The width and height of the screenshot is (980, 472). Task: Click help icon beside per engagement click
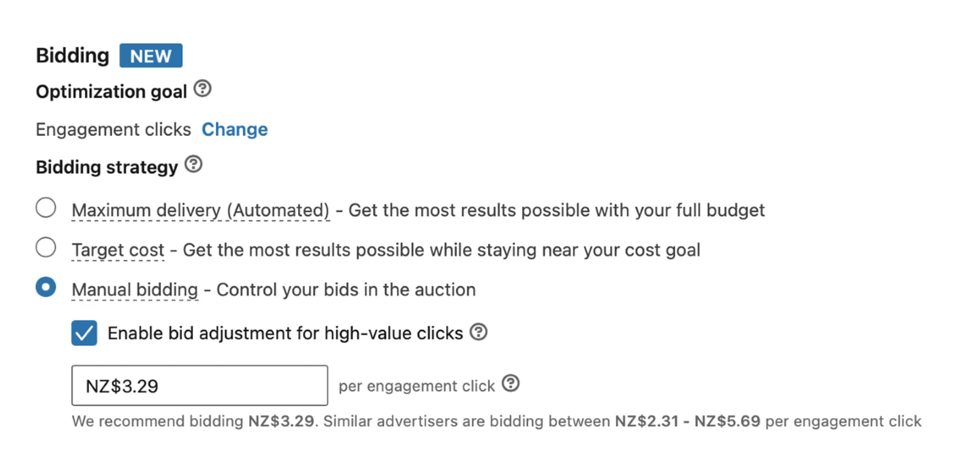point(511,383)
